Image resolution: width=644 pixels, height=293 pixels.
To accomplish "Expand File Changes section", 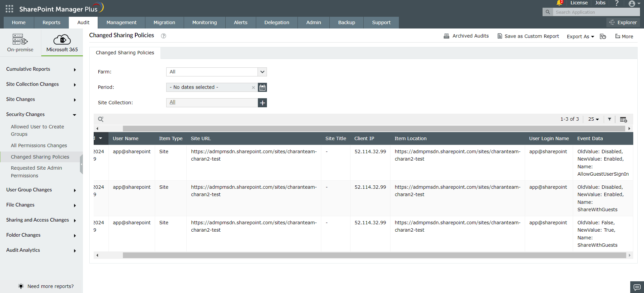I will (41, 205).
